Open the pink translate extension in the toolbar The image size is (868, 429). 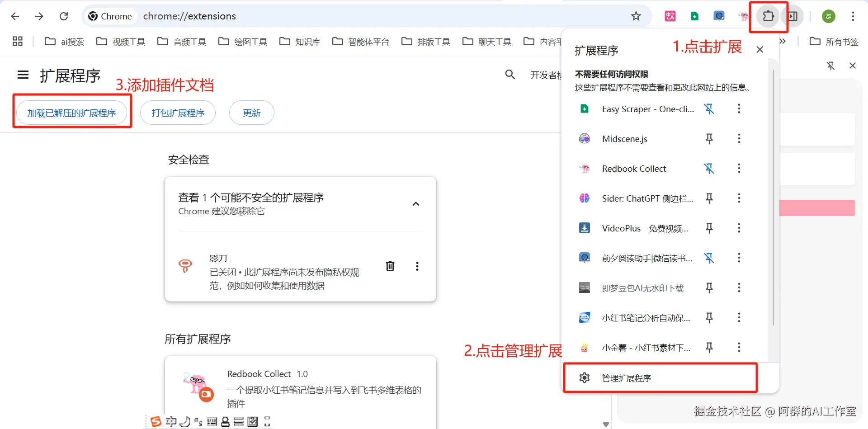670,16
